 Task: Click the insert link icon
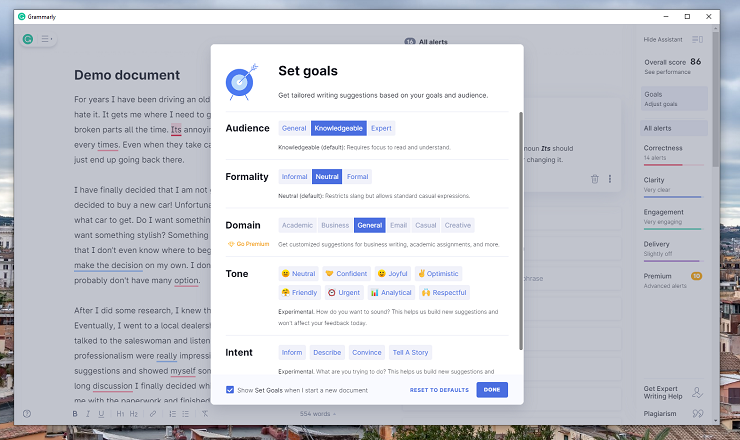click(x=153, y=414)
